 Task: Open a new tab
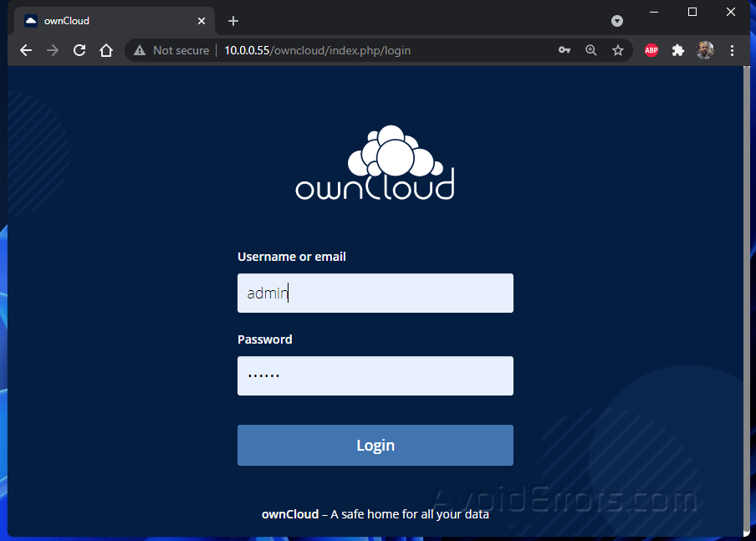[233, 21]
